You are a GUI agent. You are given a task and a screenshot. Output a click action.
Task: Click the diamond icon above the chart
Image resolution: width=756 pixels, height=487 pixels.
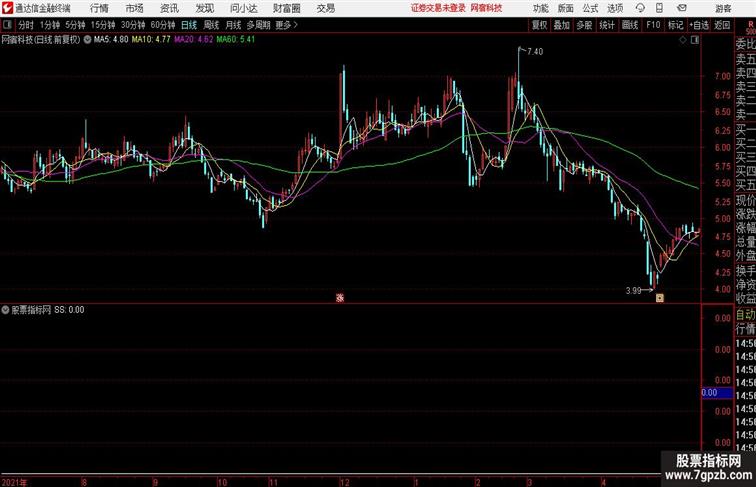coord(683,40)
